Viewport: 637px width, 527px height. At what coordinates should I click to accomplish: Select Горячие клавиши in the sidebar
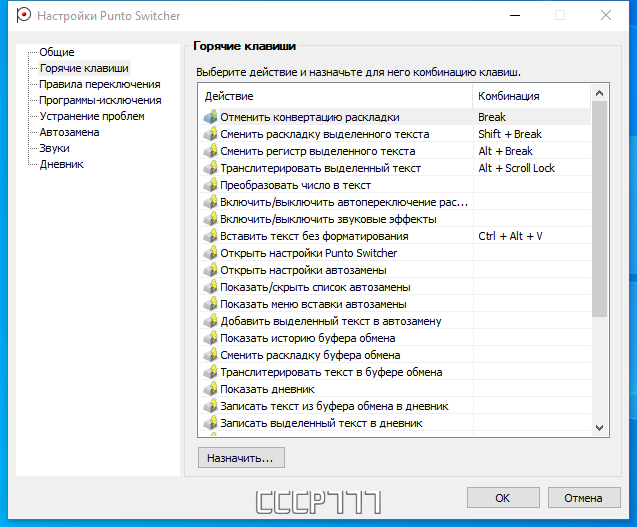(x=84, y=68)
